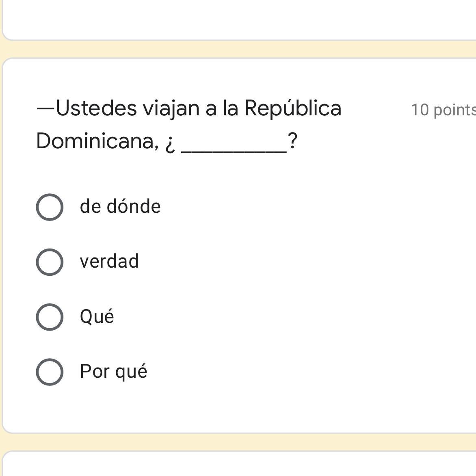The width and height of the screenshot is (476, 476).
Task: Click the inverted question mark before the blank
Action: pos(170,143)
